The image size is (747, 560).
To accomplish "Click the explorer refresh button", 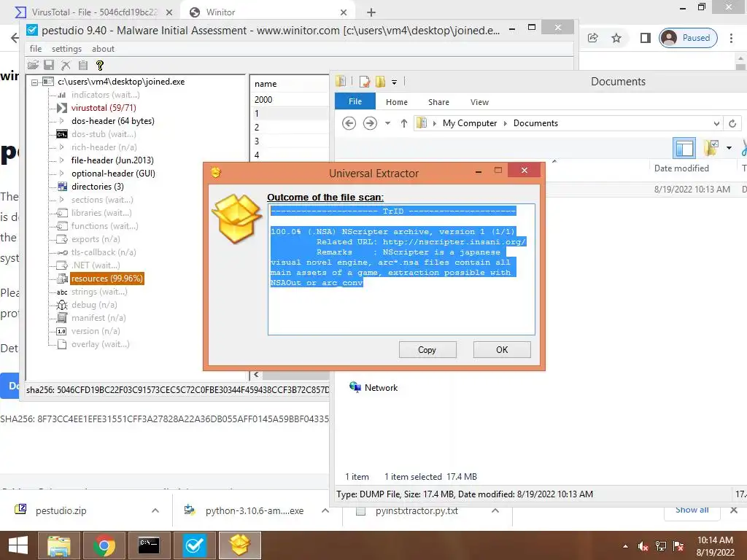I will [732, 123].
